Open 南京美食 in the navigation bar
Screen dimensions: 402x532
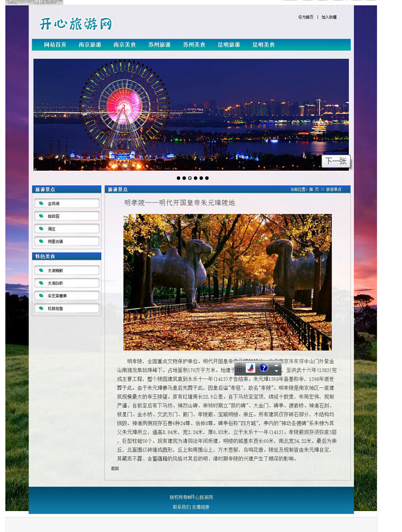pyautogui.click(x=125, y=45)
